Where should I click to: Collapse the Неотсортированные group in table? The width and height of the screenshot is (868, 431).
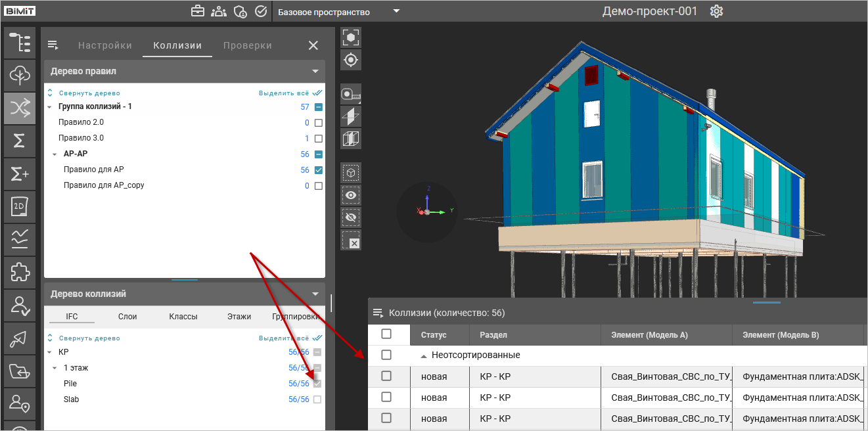[x=423, y=355]
